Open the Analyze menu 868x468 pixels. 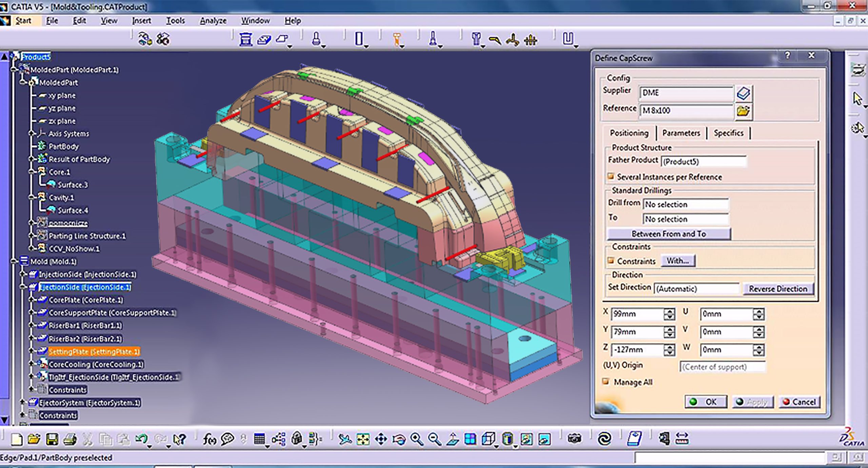213,21
